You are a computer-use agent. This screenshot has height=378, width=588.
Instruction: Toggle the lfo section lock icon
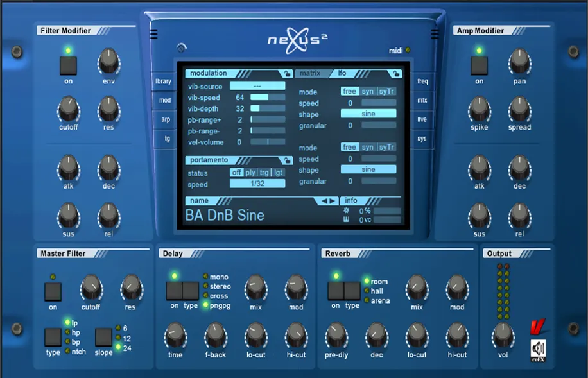coord(396,74)
